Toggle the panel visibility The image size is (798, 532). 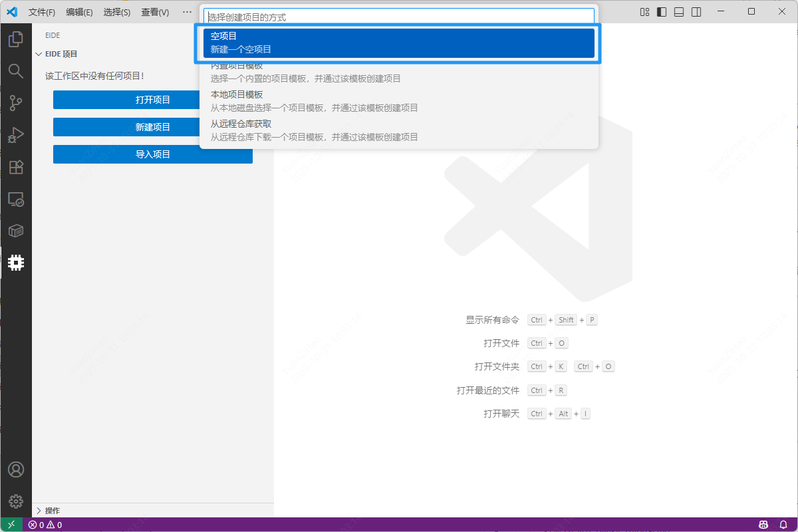[678, 11]
